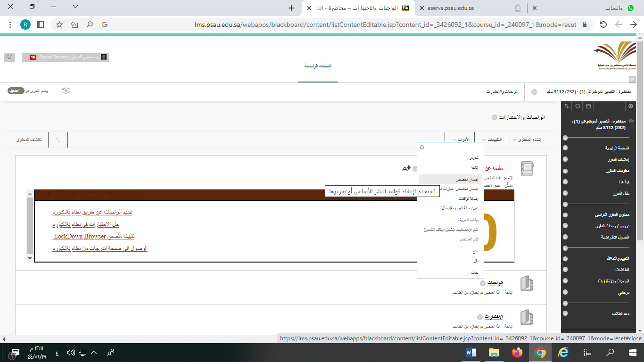Screen dimensions: 644x362
Task: Reload the page in browser toolbar
Action: 603,25
